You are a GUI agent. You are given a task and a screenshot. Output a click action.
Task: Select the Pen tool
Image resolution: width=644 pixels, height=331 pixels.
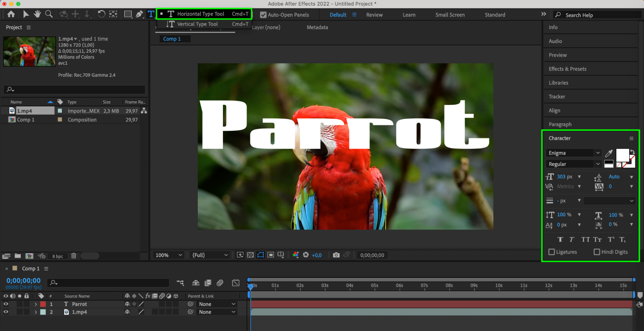(x=139, y=14)
